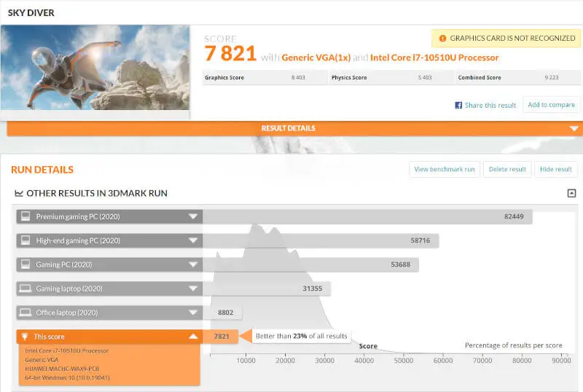This screenshot has height=392, width=583.
Task: Click the chart icon beside Other Results heading
Action: [18, 194]
